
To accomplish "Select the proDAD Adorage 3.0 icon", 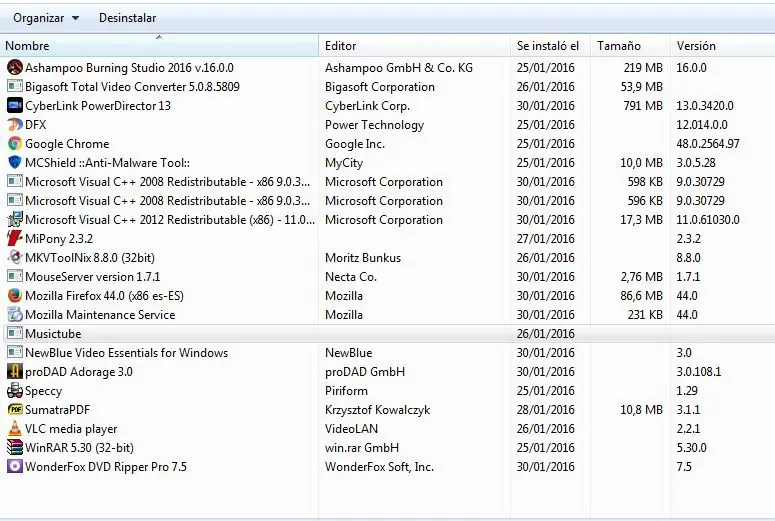I will tap(15, 371).
